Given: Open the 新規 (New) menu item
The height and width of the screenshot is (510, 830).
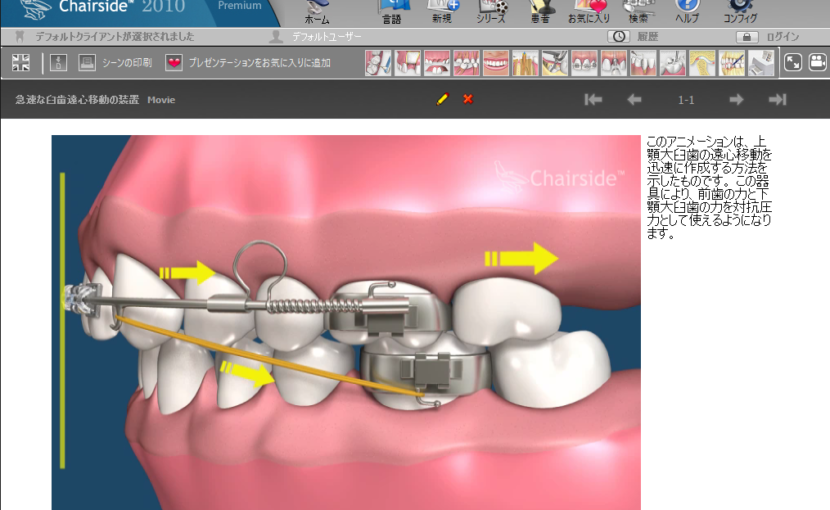Looking at the screenshot, I should click(442, 13).
